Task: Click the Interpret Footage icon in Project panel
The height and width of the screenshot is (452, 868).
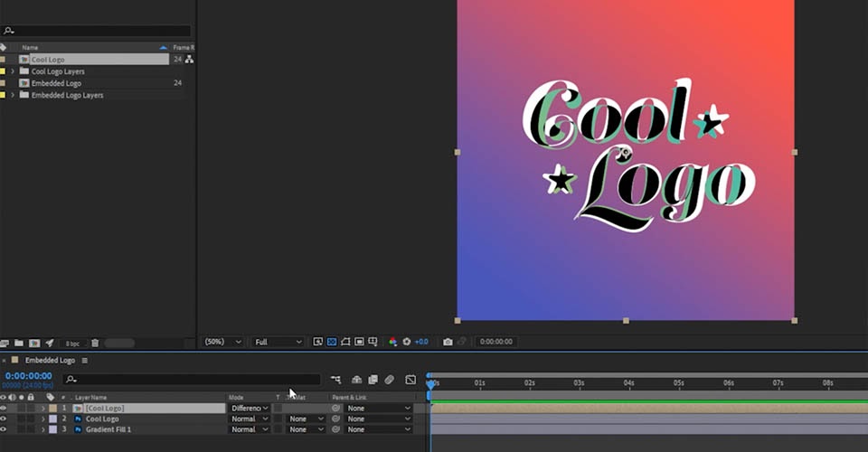Action: pyautogui.click(x=4, y=343)
